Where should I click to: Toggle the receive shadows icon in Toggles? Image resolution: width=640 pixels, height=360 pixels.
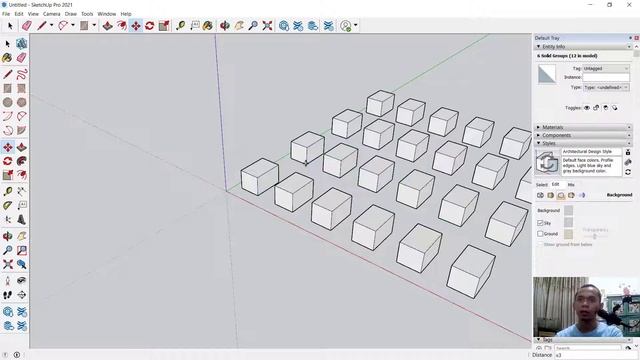point(605,108)
